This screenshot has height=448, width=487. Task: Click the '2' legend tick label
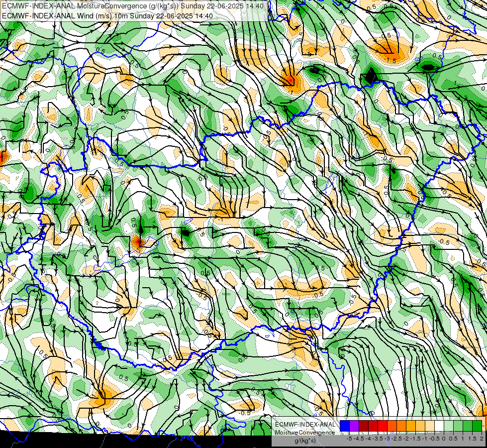coord(482,439)
